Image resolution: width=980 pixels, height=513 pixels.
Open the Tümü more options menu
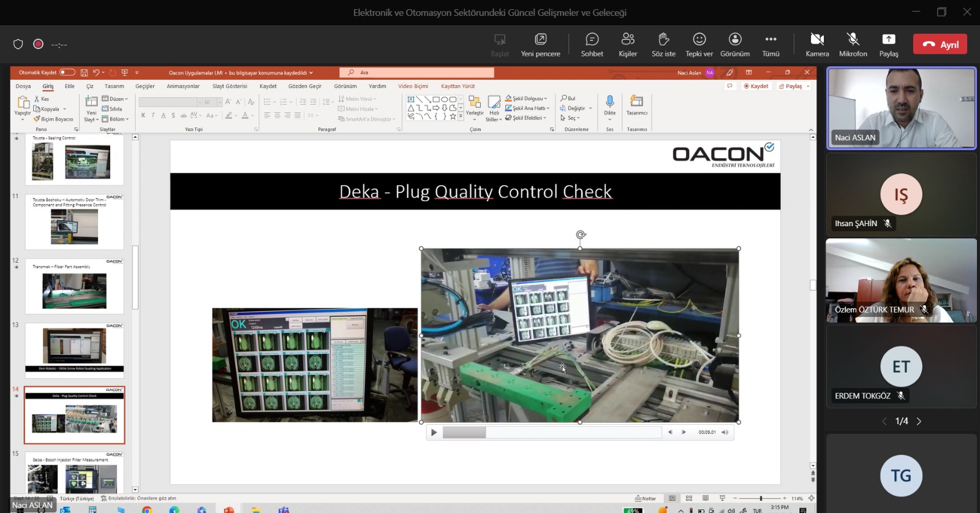pyautogui.click(x=771, y=45)
